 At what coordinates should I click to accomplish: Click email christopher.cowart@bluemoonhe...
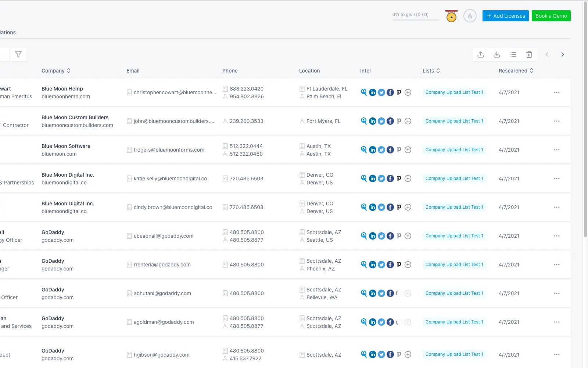coord(175,92)
